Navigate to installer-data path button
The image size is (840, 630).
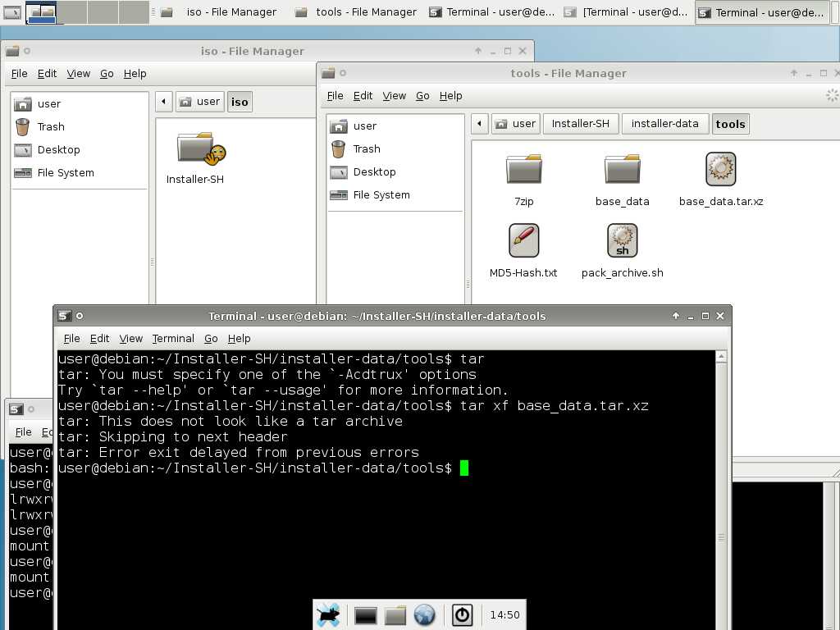664,124
